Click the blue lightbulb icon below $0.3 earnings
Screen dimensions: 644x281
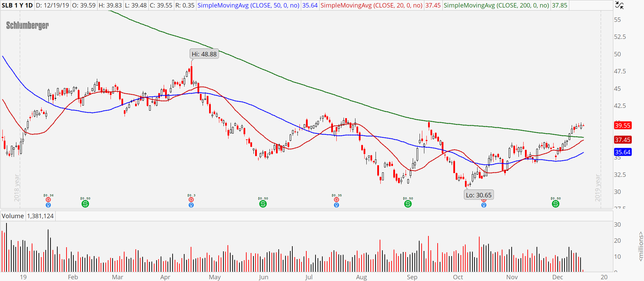(191, 205)
